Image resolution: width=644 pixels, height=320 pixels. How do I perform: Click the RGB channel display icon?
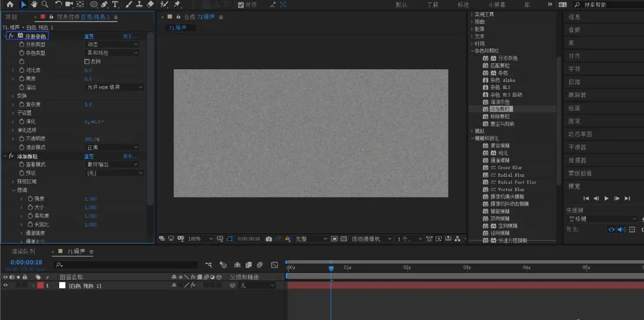287,239
